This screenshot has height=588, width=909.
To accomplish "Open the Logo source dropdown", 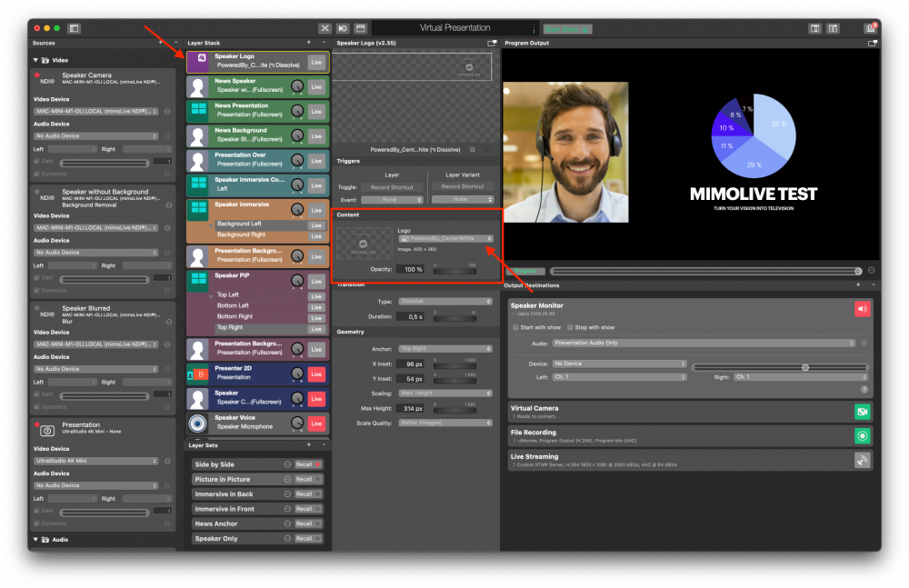I will tap(445, 238).
